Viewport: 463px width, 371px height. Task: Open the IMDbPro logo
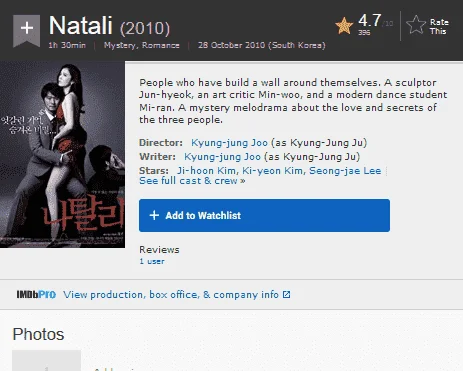(36, 295)
